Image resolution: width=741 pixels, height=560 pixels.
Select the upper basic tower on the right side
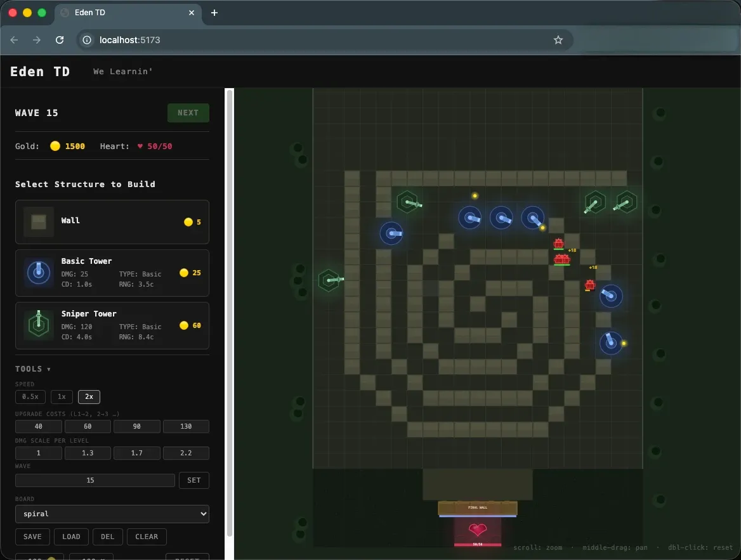pos(610,296)
